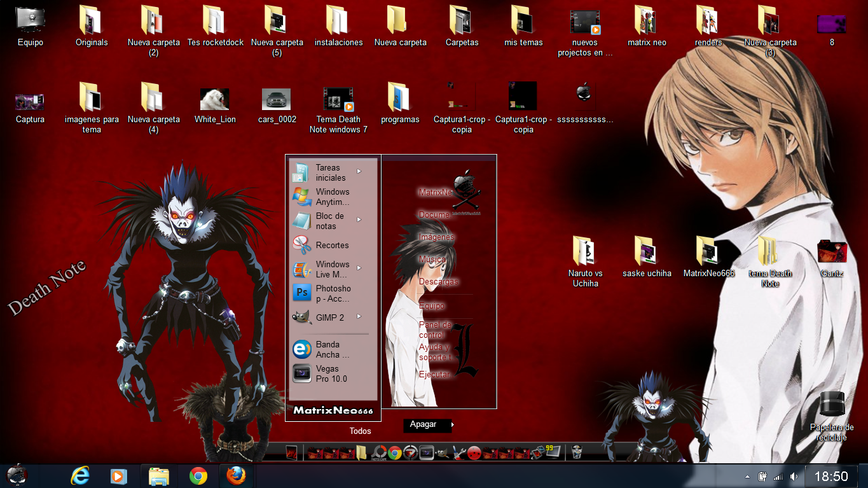Open the mis temas folder

523,27
